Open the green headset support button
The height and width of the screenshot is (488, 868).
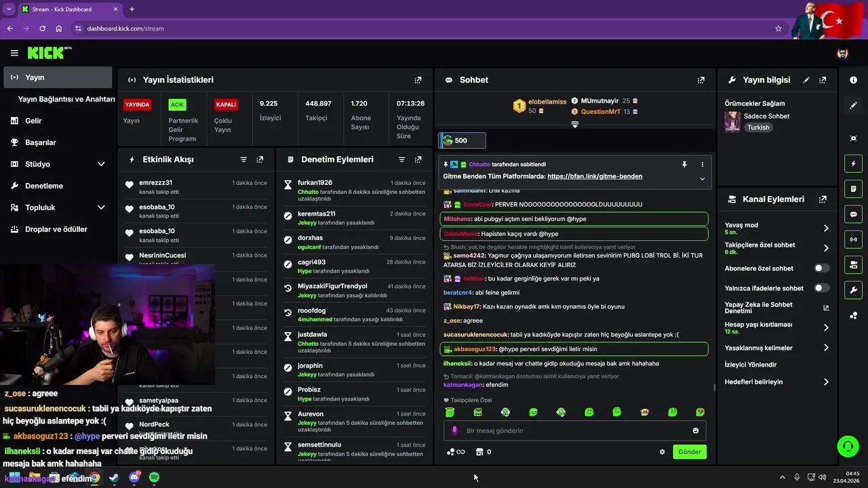click(848, 446)
